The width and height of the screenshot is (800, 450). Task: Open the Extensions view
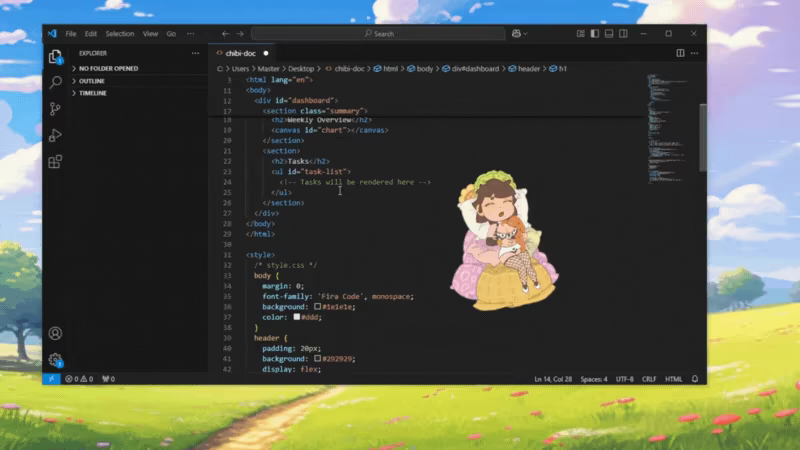point(55,162)
